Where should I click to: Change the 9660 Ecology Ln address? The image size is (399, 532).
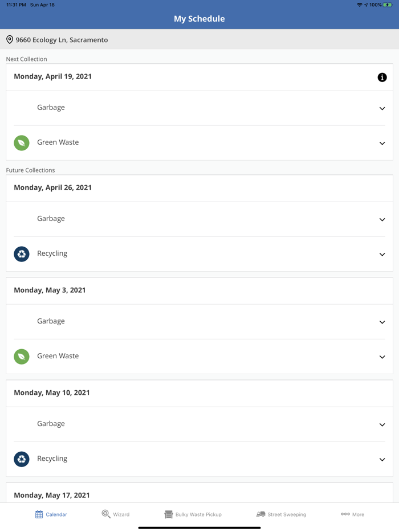(x=62, y=40)
